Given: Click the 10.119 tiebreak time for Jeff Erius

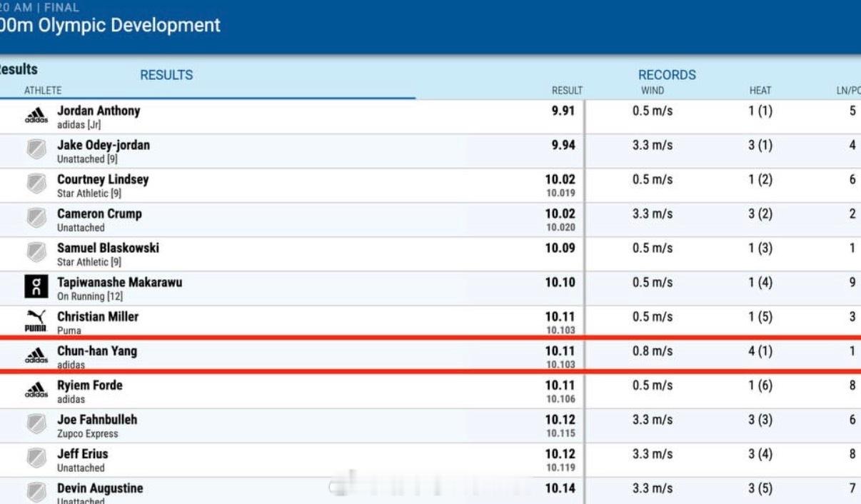Looking at the screenshot, I should 560,468.
